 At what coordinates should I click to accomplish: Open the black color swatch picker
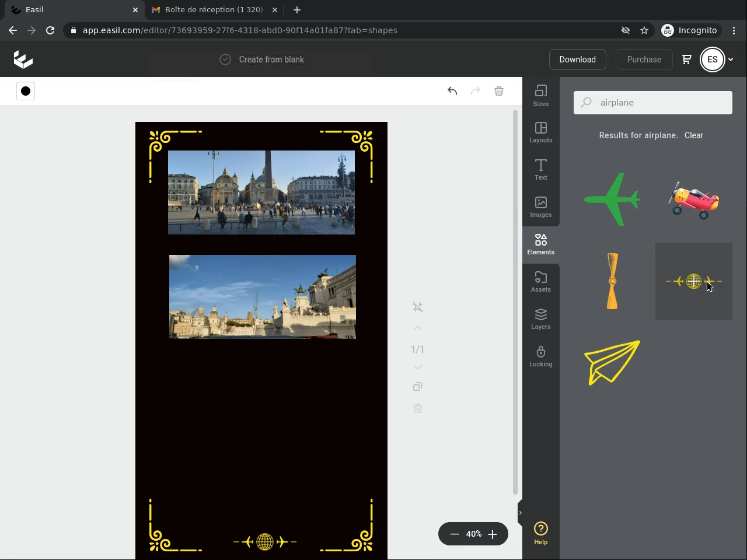click(26, 91)
